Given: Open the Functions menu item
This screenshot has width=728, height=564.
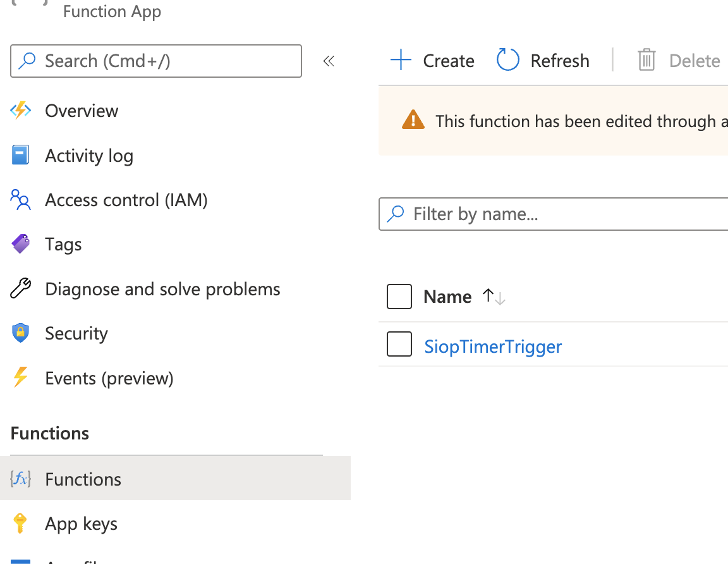Looking at the screenshot, I should (83, 479).
